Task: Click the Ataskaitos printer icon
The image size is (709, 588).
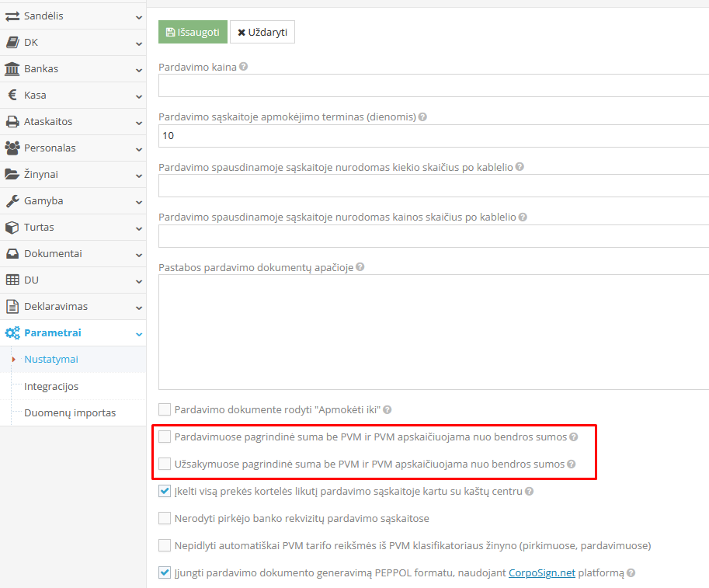Action: click(x=12, y=122)
